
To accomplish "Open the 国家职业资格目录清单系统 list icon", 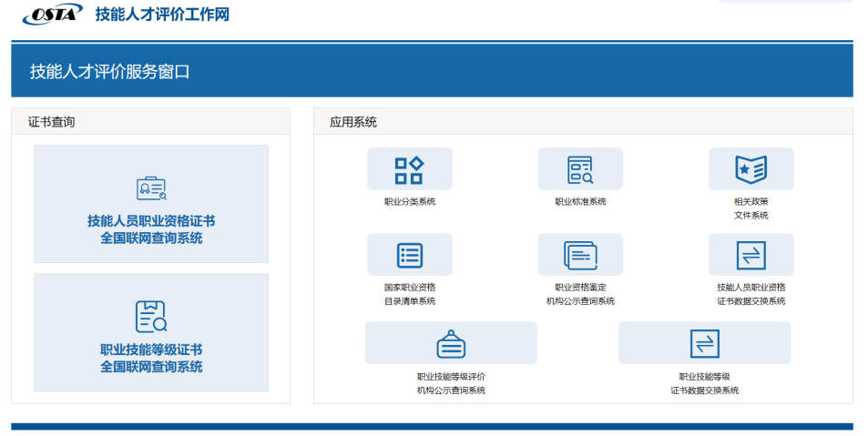I will point(410,255).
